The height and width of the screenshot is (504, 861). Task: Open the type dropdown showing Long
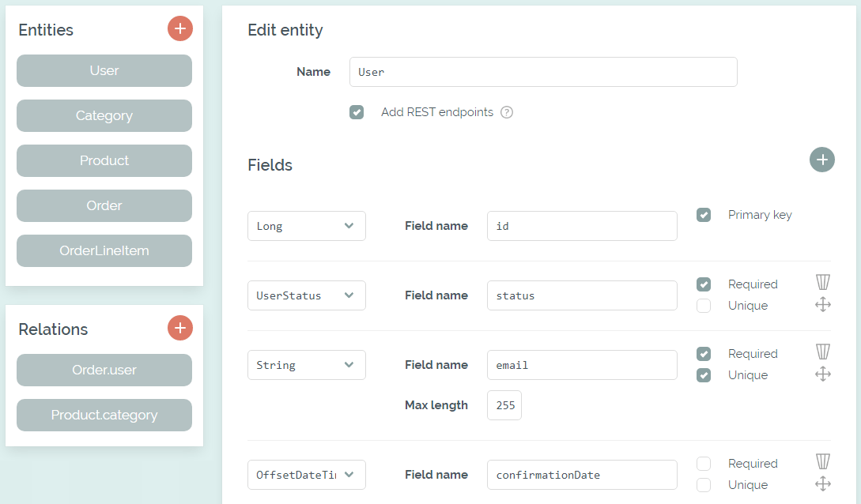point(306,225)
